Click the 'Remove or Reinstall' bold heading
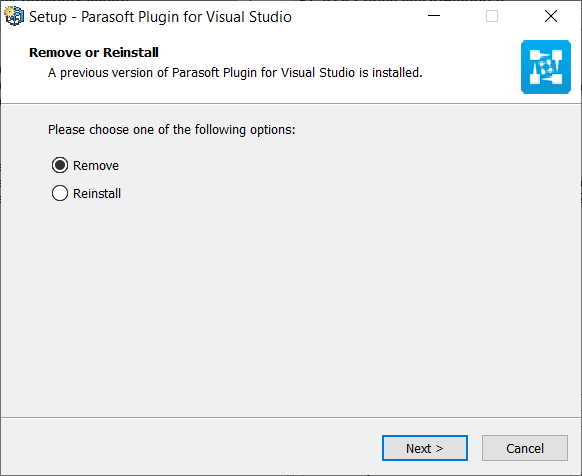This screenshot has width=582, height=476. 94,52
